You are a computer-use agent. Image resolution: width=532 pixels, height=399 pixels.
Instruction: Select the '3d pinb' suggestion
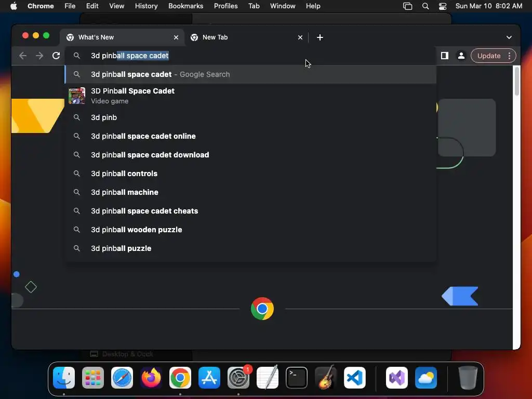pyautogui.click(x=250, y=117)
